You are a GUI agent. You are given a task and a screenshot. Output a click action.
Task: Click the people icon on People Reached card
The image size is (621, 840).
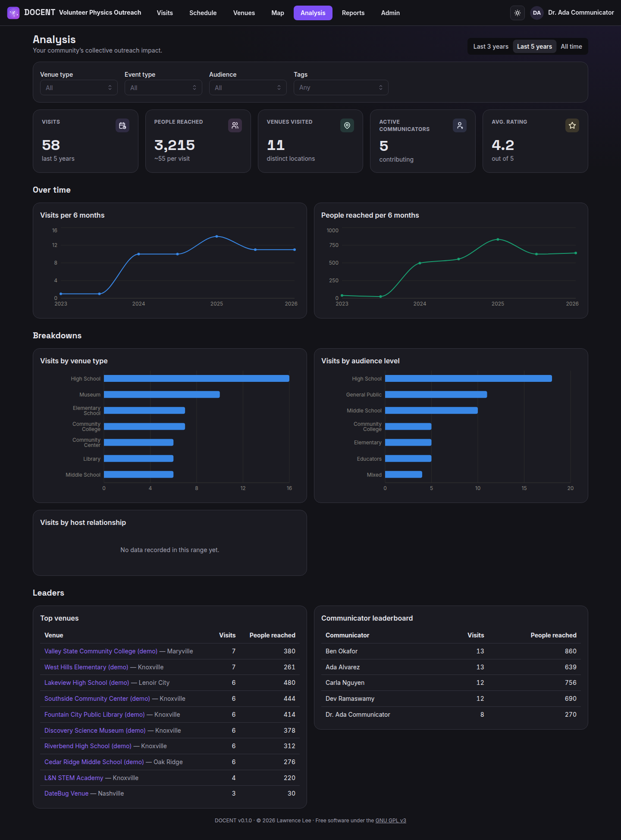(x=235, y=125)
